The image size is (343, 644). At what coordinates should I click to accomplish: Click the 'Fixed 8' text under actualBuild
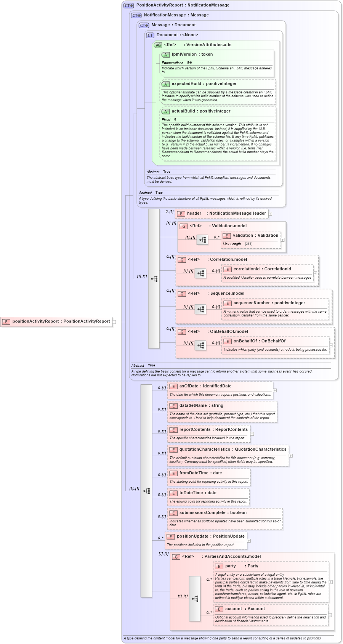[169, 120]
